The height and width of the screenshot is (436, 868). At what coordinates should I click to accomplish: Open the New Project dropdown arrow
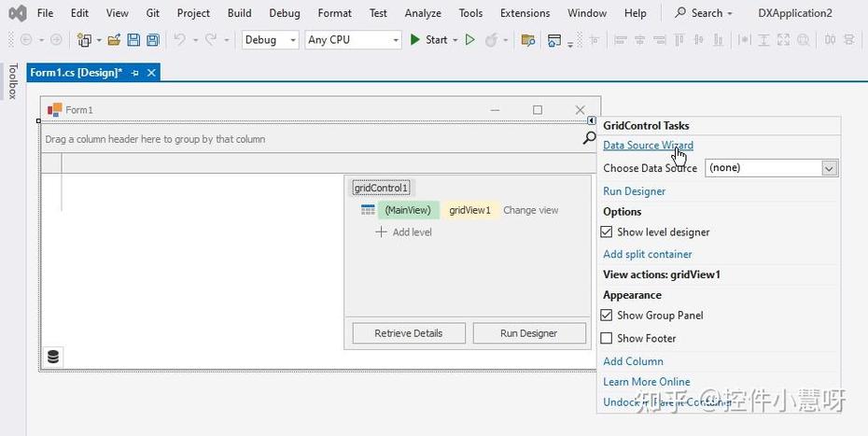point(99,40)
